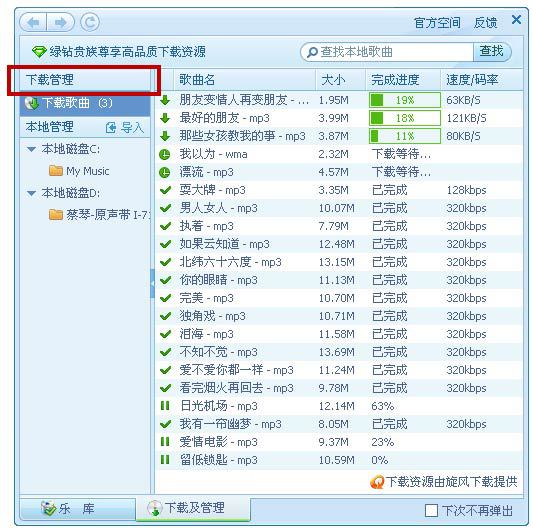Click the 本地管理 section header

point(50,127)
